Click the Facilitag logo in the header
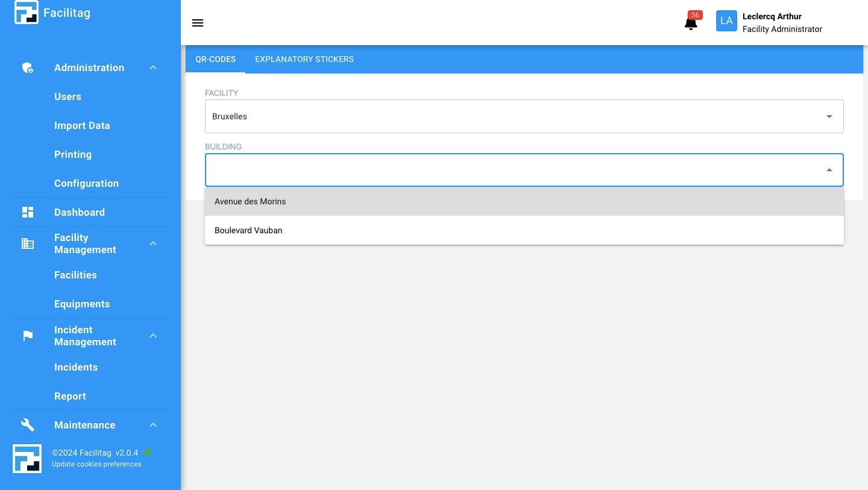Viewport: 868px width, 490px height. (x=27, y=13)
